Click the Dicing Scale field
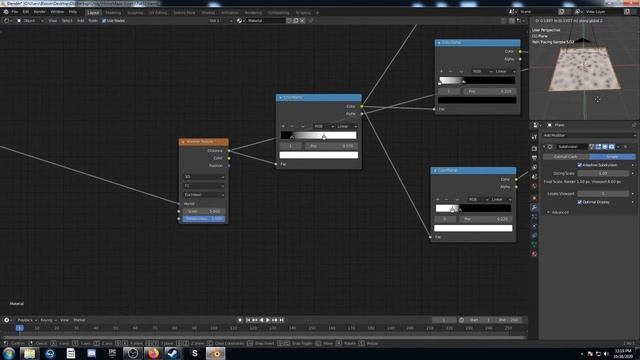The width and height of the screenshot is (640, 360). pos(603,173)
